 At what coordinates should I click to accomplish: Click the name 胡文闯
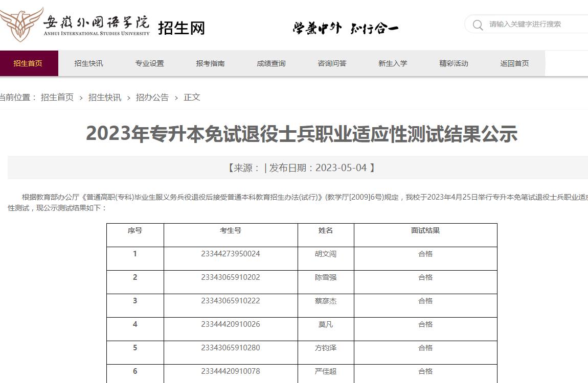(x=326, y=254)
